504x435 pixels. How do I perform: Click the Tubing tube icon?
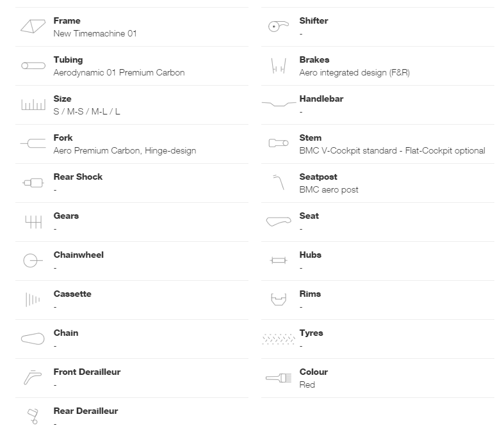[33, 66]
